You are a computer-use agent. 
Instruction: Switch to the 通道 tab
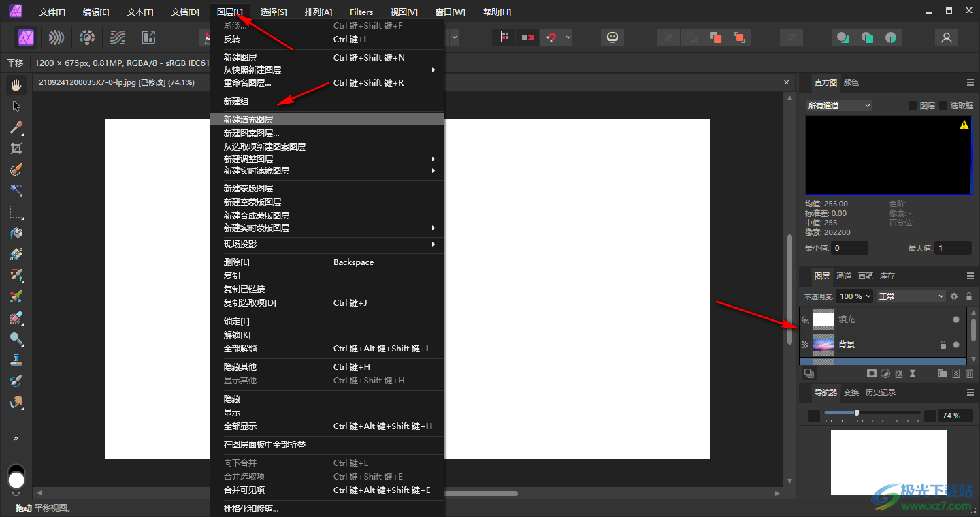point(844,276)
